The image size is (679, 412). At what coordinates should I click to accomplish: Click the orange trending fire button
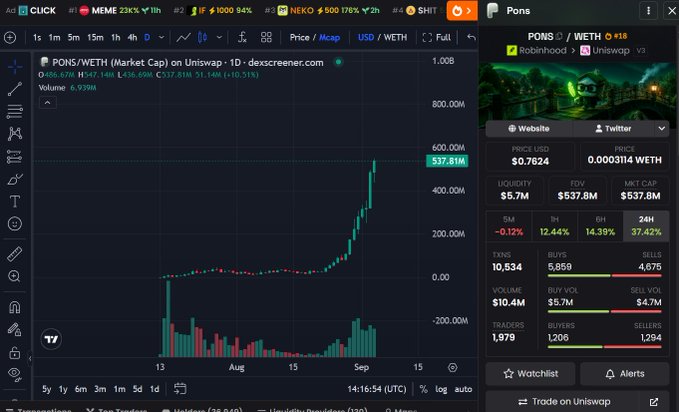pos(462,11)
